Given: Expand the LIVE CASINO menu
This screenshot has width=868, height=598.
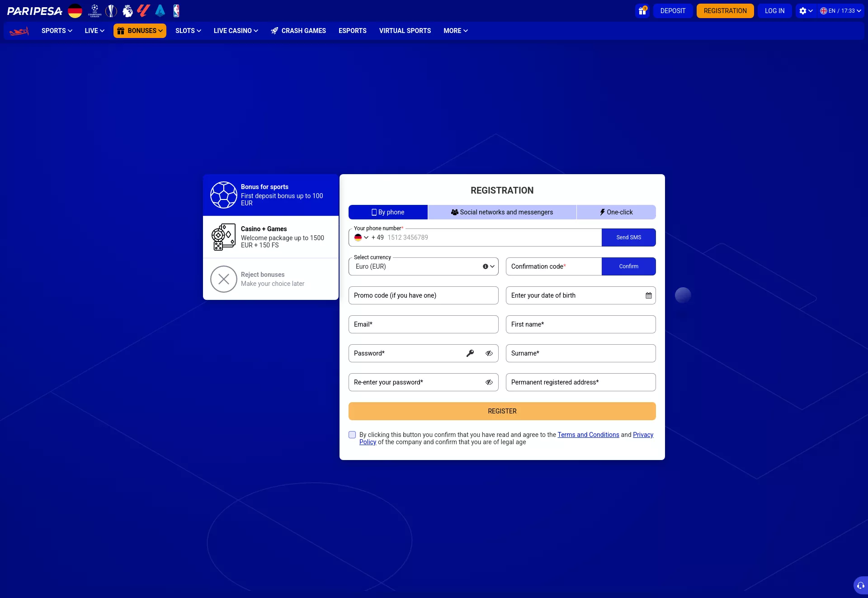Looking at the screenshot, I should click(236, 31).
